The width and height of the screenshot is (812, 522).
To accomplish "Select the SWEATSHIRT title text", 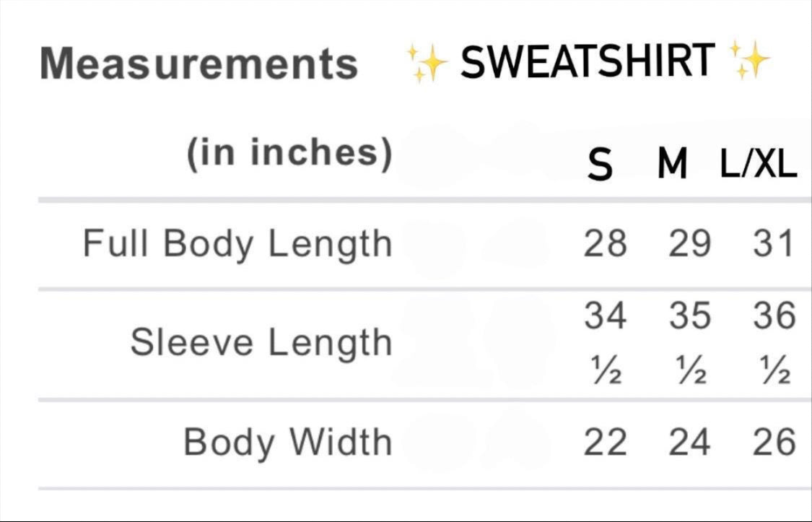I will point(588,61).
